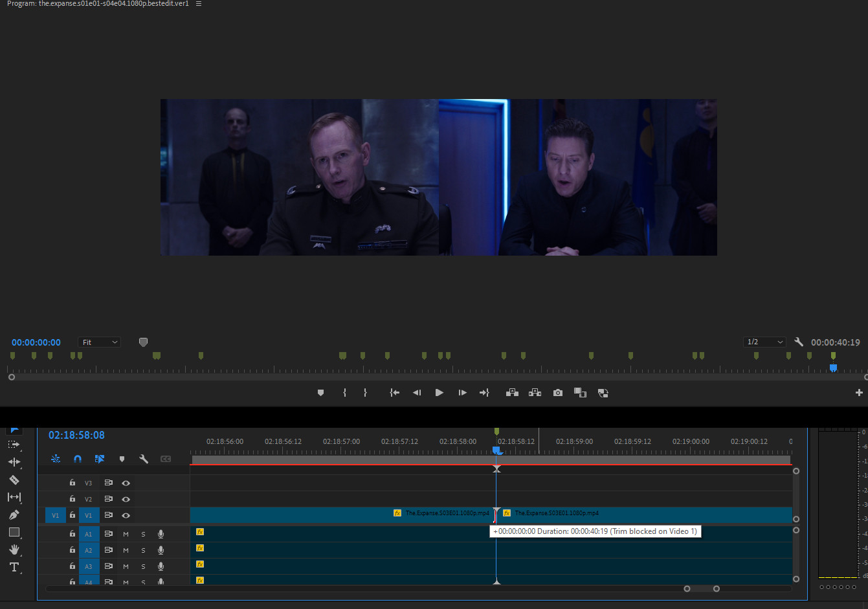Image resolution: width=868 pixels, height=609 pixels.
Task: Mute audio track A1
Action: click(126, 534)
